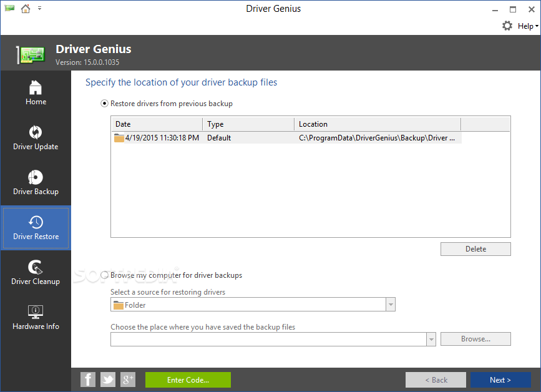Screen dimensions: 541x392
Task: Select Driver Restore in sidebar
Action: [x=36, y=228]
